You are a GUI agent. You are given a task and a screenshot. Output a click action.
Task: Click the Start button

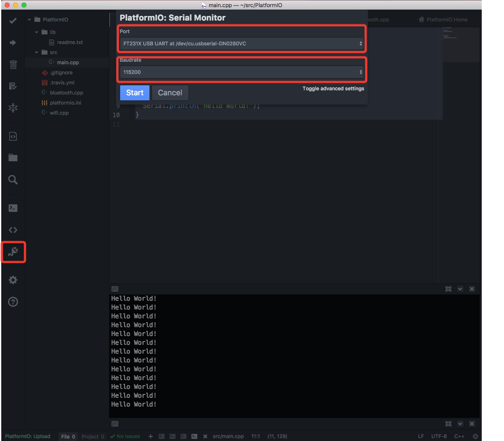coord(134,93)
